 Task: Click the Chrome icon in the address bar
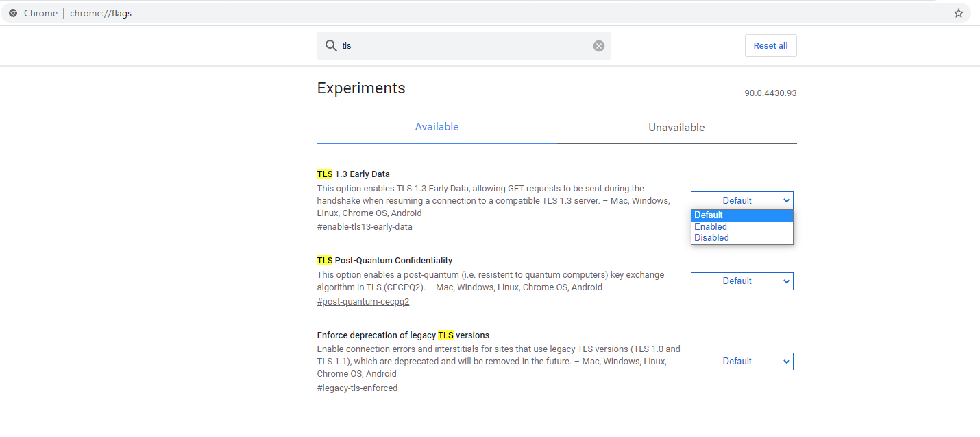point(13,13)
